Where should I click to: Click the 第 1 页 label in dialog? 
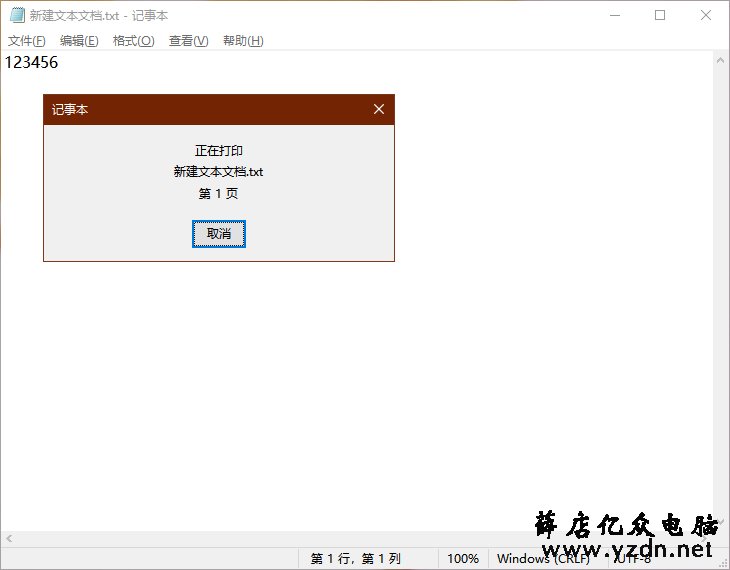[x=218, y=193]
